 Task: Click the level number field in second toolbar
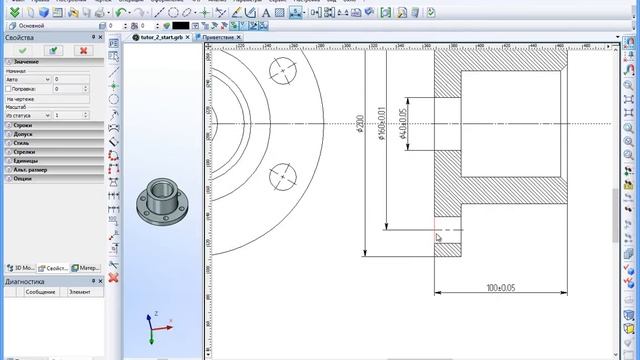click(x=116, y=26)
